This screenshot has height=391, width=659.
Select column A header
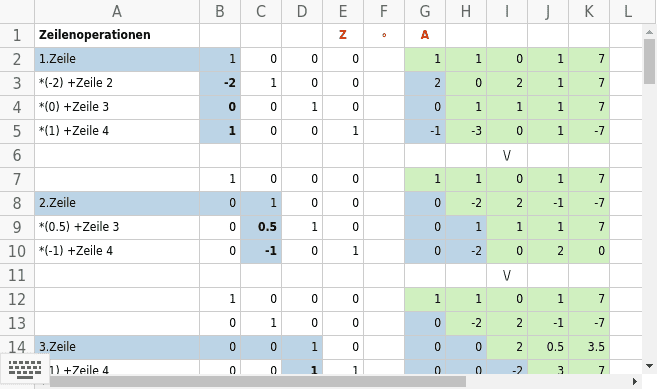pos(117,11)
